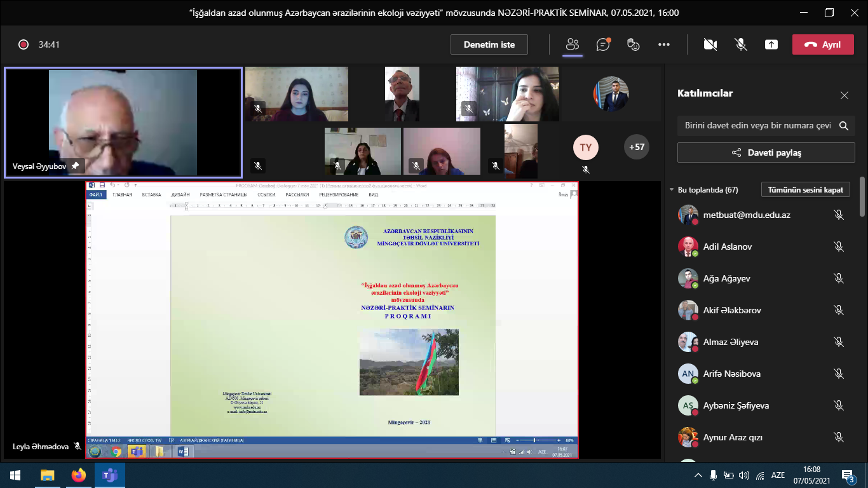868x488 pixels.
Task: Select Akif Ələkbərov in the participants list
Action: click(x=732, y=310)
